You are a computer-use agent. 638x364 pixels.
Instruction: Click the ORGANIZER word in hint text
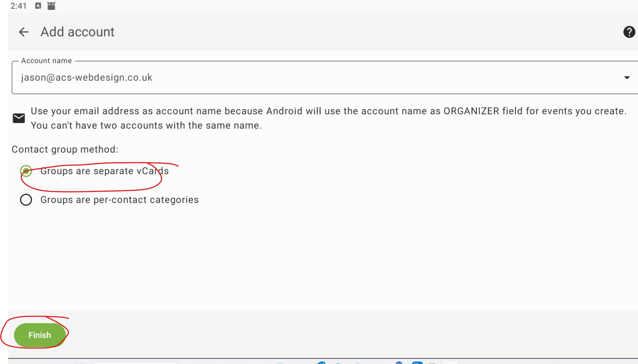click(x=471, y=111)
